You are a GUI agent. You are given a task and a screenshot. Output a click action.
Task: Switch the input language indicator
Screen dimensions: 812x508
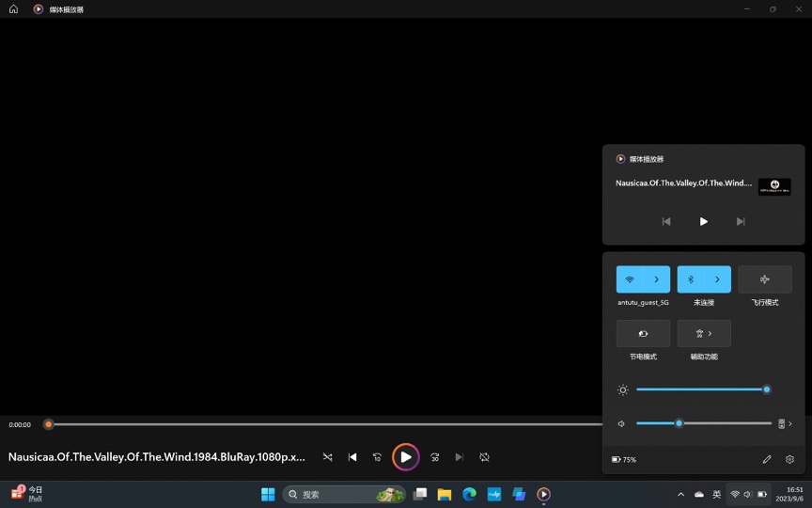717,495
